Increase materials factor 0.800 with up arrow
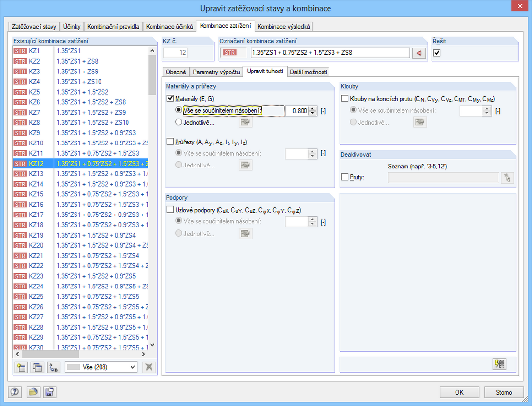The image size is (532, 406). click(x=313, y=108)
